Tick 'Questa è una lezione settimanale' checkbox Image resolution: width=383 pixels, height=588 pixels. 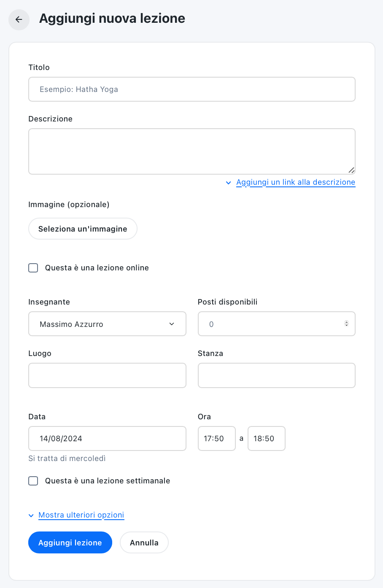point(33,481)
